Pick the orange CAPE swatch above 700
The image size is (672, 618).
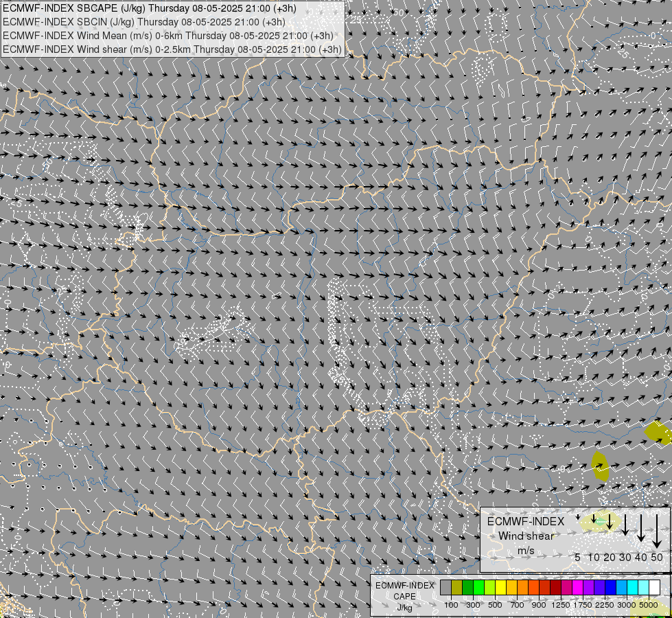click(x=523, y=587)
